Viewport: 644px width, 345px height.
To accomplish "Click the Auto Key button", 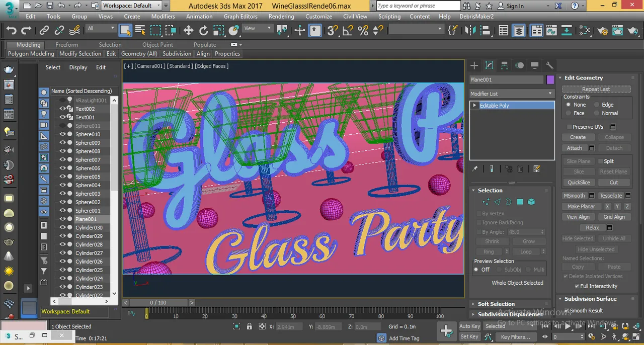I will tap(469, 326).
